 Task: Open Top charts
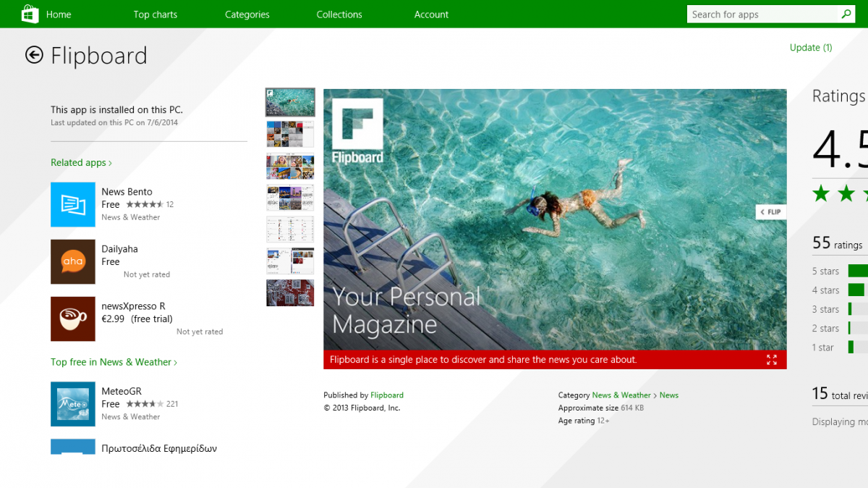coord(156,14)
